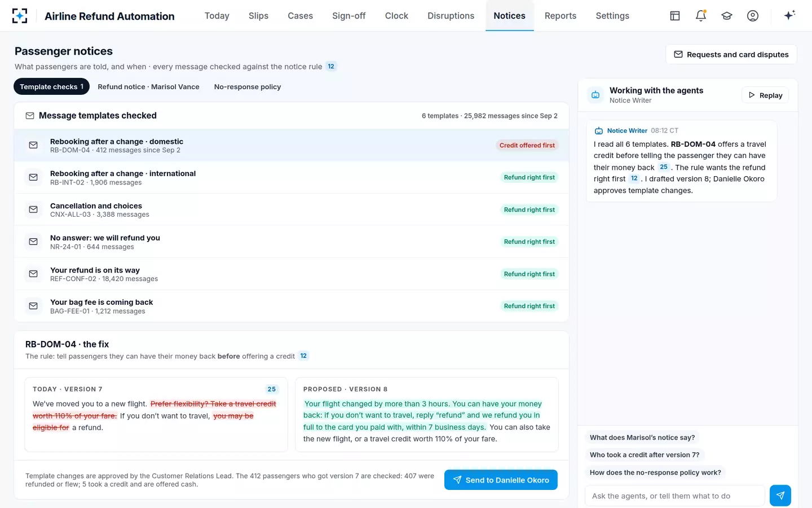Image resolution: width=812 pixels, height=508 pixels.
Task: Click the send arrow button for the agent prompt
Action: 780,496
